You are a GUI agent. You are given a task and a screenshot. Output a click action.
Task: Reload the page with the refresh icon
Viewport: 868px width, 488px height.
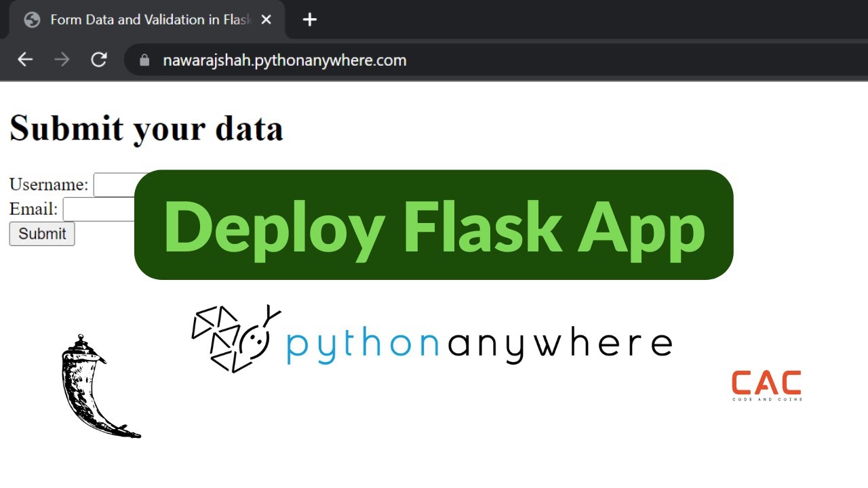(99, 60)
